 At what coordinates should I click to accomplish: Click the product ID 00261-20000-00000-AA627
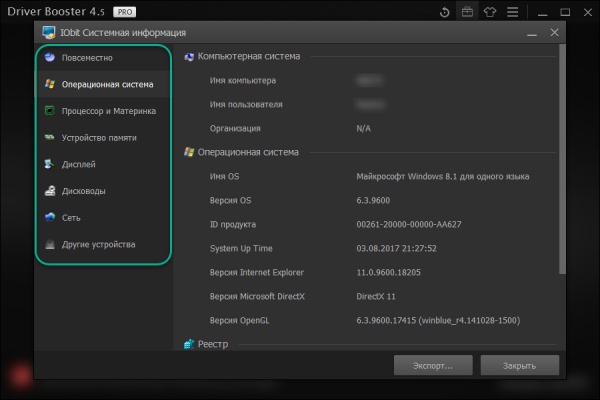coord(409,225)
